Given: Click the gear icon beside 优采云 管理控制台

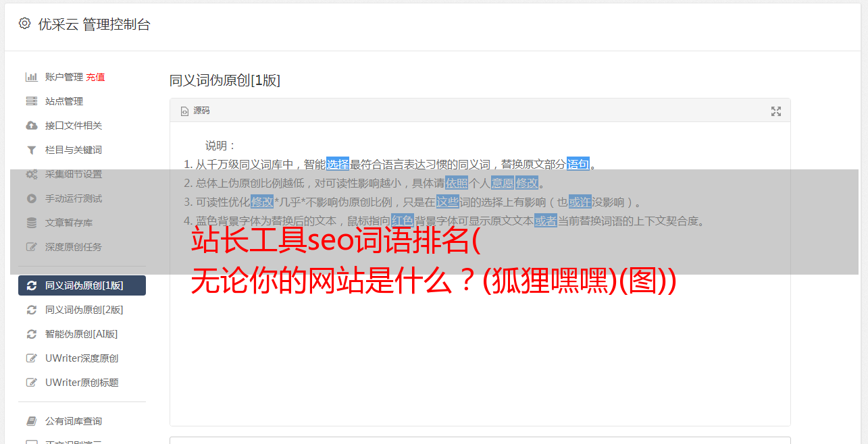Looking at the screenshot, I should (25, 24).
